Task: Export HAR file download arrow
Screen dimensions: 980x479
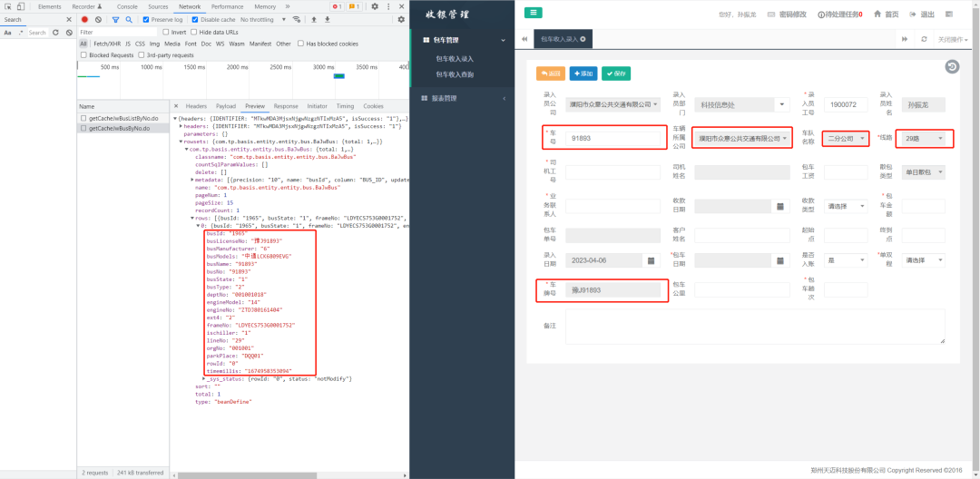Action: (x=327, y=19)
